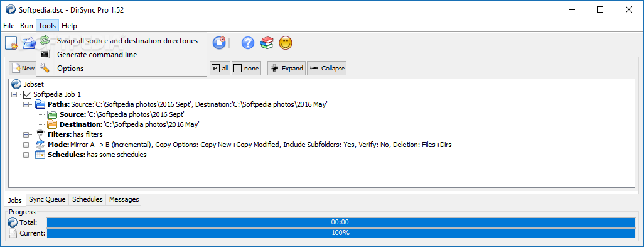Expand the Schedules node in tree
The width and height of the screenshot is (644, 247).
(x=26, y=155)
